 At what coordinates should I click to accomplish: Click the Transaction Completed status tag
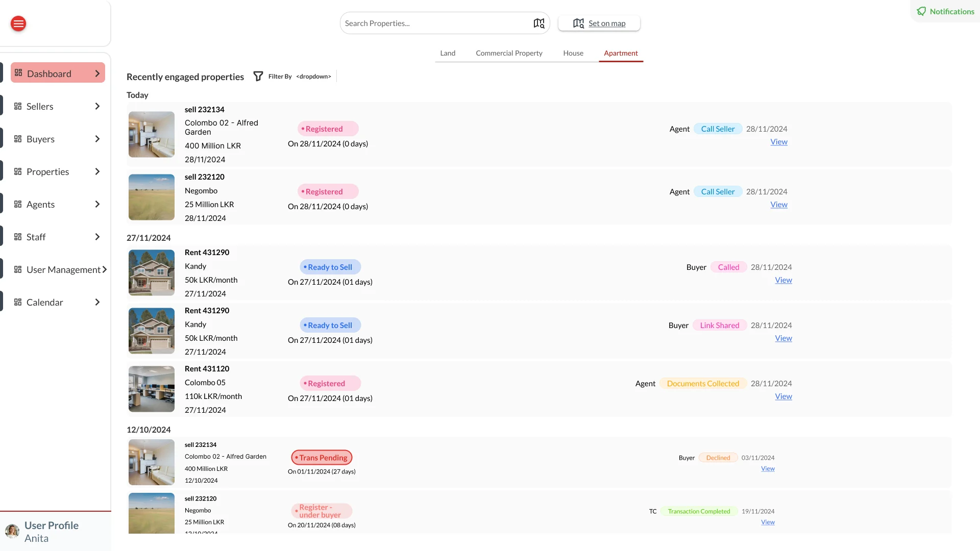click(699, 511)
